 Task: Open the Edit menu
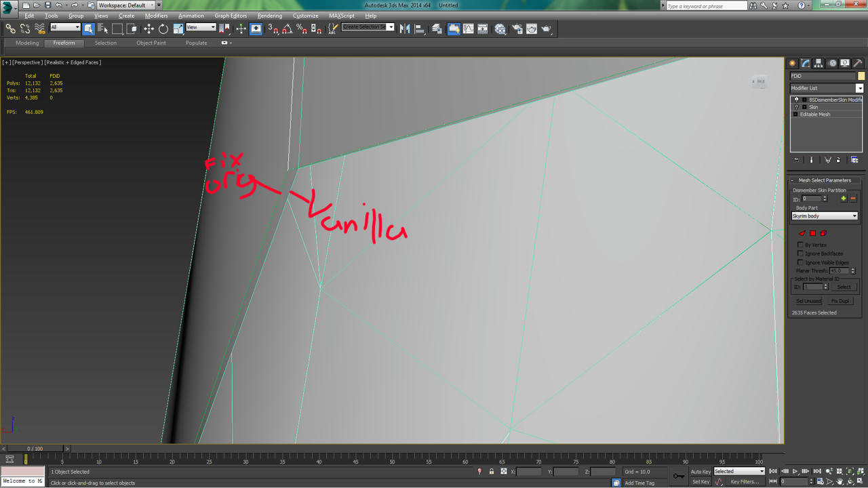tap(29, 16)
